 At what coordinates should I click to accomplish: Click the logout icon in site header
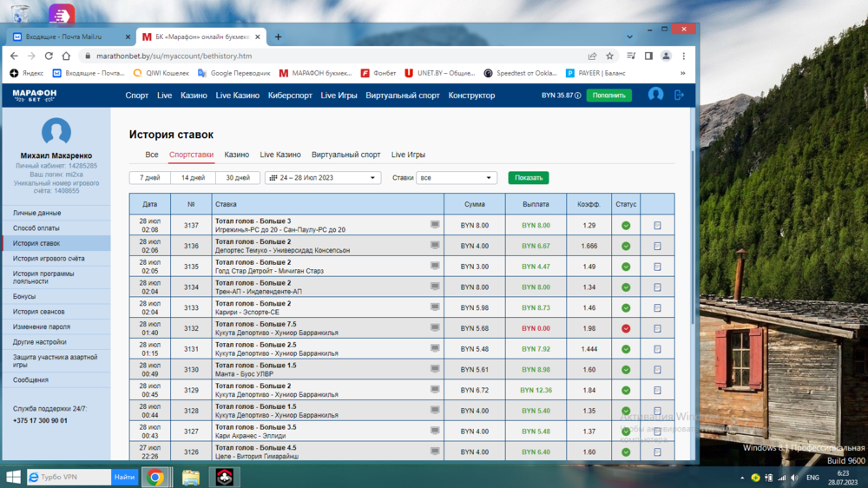[x=680, y=96]
